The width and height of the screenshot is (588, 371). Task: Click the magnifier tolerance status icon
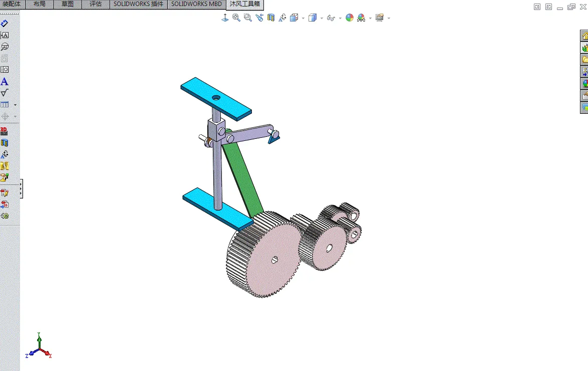pyautogui.click(x=5, y=47)
